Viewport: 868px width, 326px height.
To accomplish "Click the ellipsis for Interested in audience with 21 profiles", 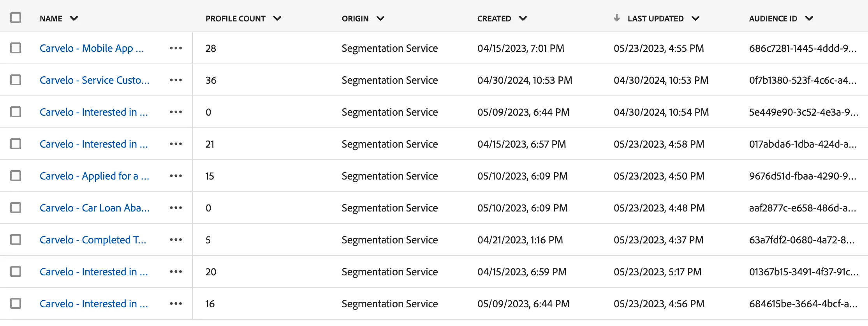I will tap(176, 144).
